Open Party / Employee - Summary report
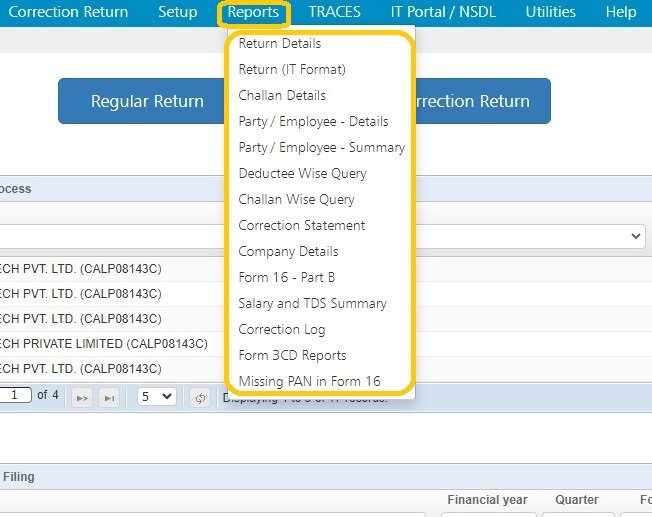Viewport: 652px width, 517px height. (x=321, y=147)
